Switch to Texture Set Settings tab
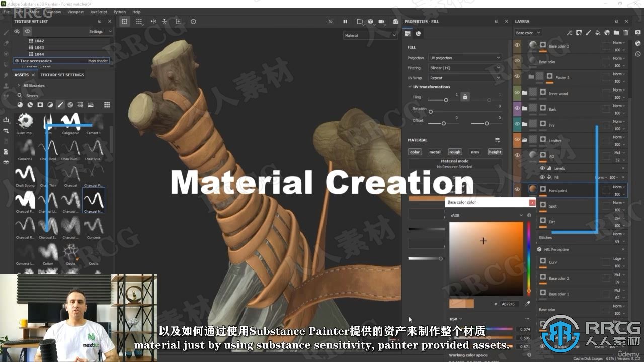Screen dimensions: 644x362 62,75
